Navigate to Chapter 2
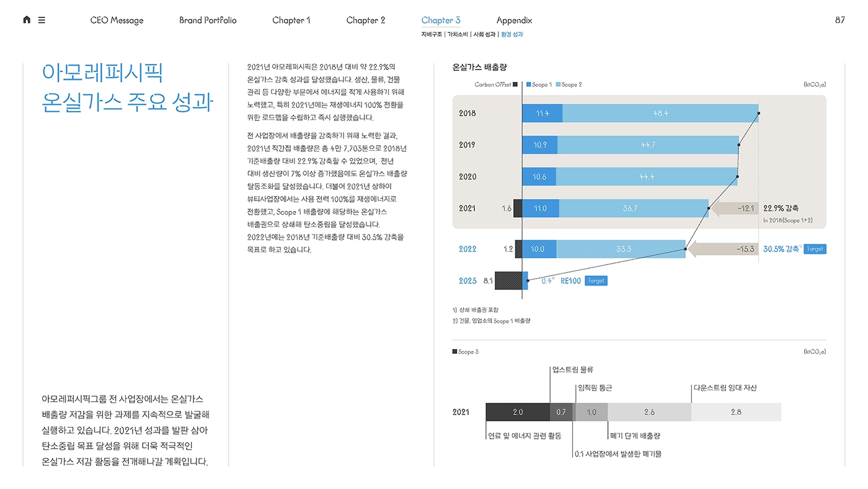Viewport: 868px width, 489px height. (365, 20)
